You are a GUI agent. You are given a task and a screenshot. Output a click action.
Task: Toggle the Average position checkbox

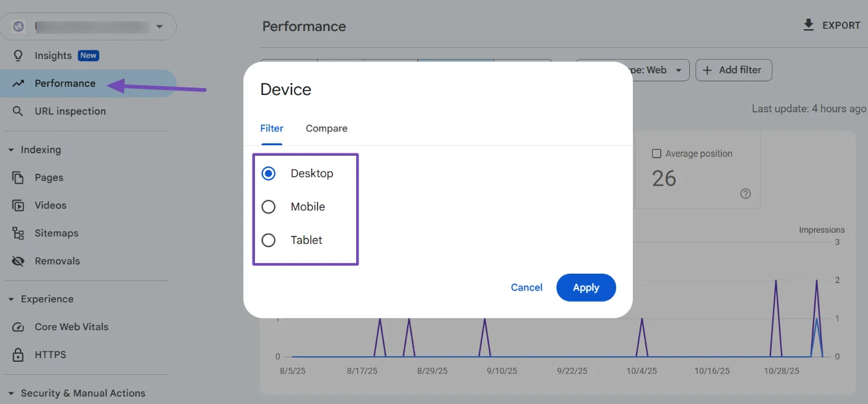(656, 154)
